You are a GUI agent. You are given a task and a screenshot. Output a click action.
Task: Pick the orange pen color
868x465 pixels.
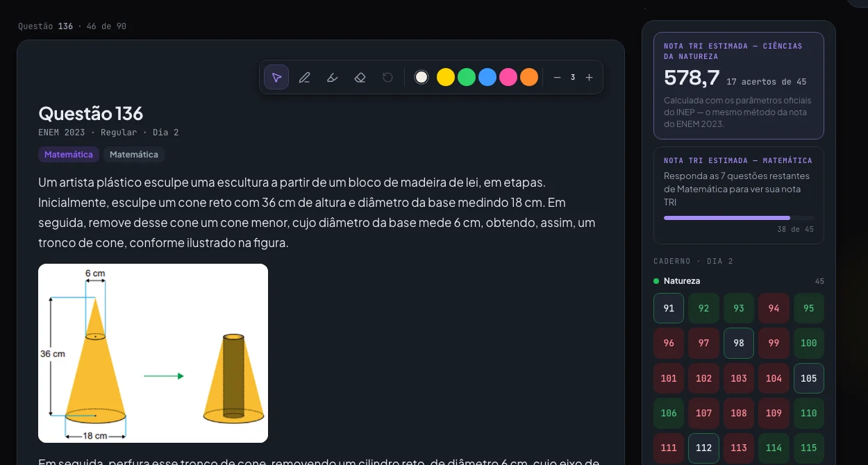(529, 77)
